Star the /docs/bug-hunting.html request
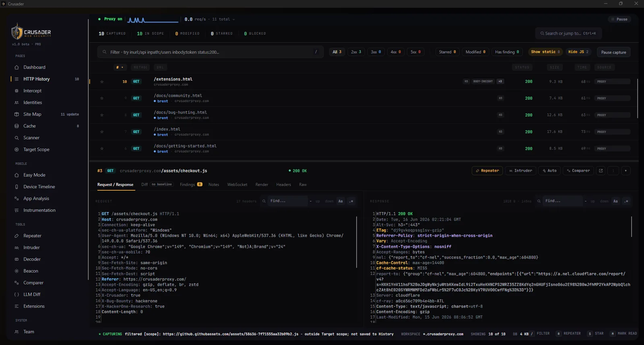The width and height of the screenshot is (644, 345). (x=102, y=115)
